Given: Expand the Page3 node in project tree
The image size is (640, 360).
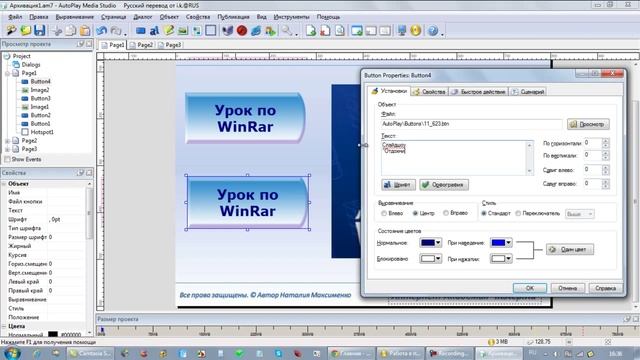Looking at the screenshot, I should tap(7, 149).
